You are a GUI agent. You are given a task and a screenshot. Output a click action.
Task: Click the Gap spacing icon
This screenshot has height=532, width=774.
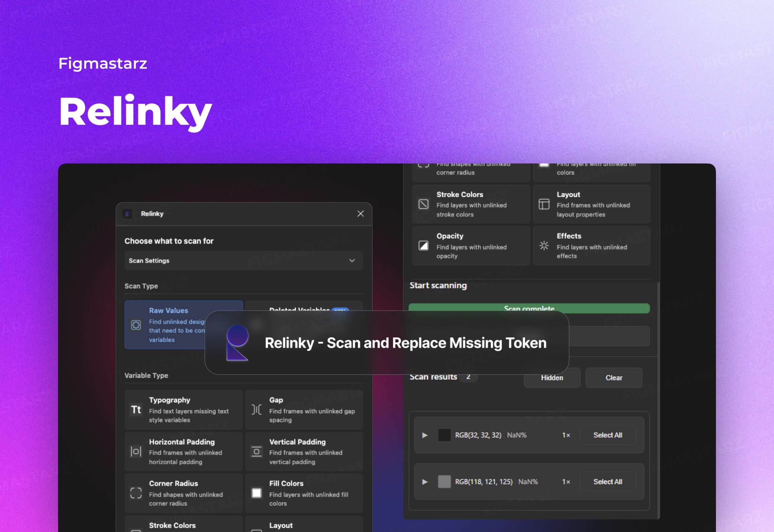[256, 410]
